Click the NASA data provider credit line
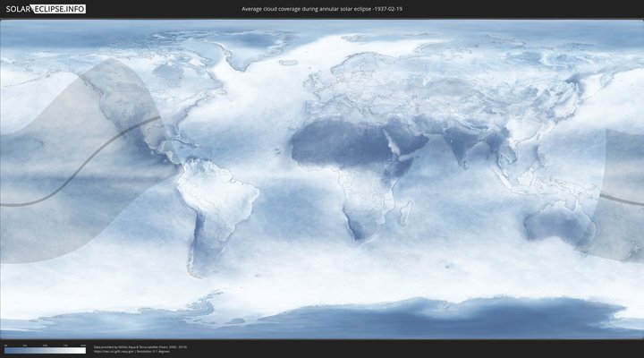Viewport: 644px width, 358px height. 140,347
